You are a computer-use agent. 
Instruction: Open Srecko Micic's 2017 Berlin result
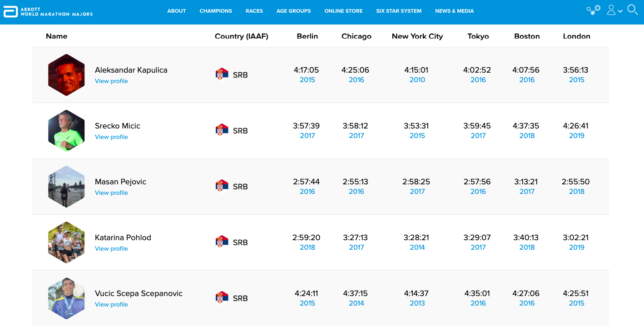pos(307,136)
